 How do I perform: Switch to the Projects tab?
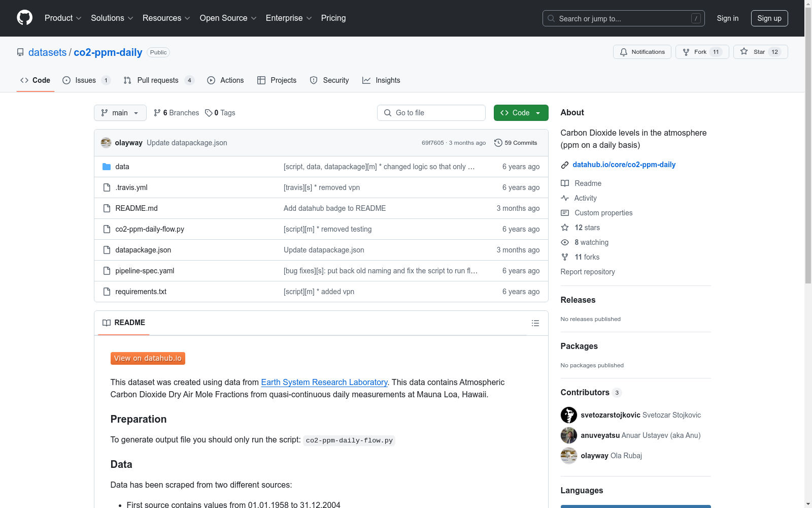click(x=277, y=80)
